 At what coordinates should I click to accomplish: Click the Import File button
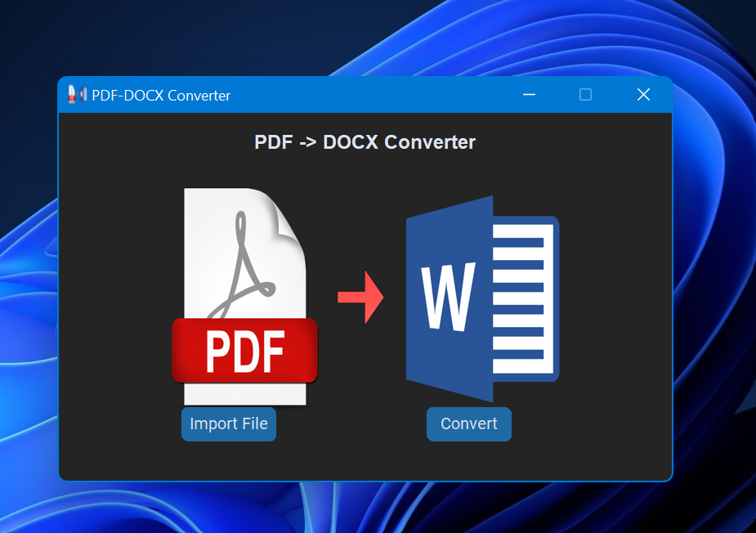229,424
